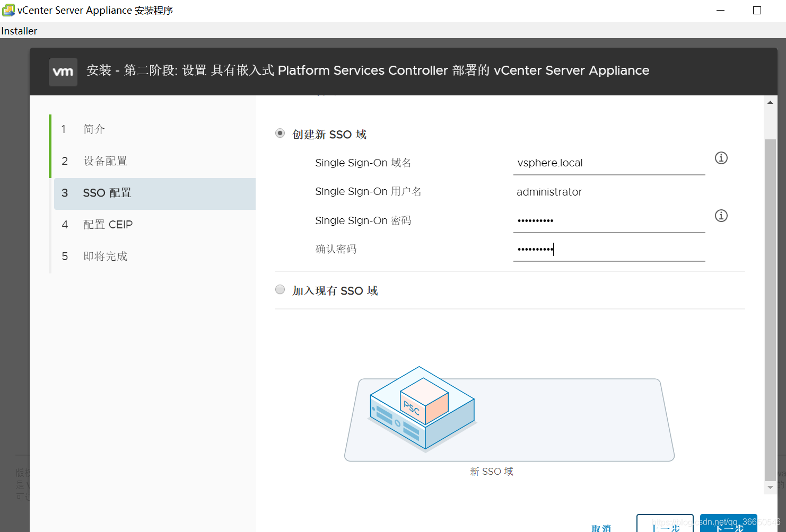Maximize the installer window
The width and height of the screenshot is (786, 532).
[757, 11]
